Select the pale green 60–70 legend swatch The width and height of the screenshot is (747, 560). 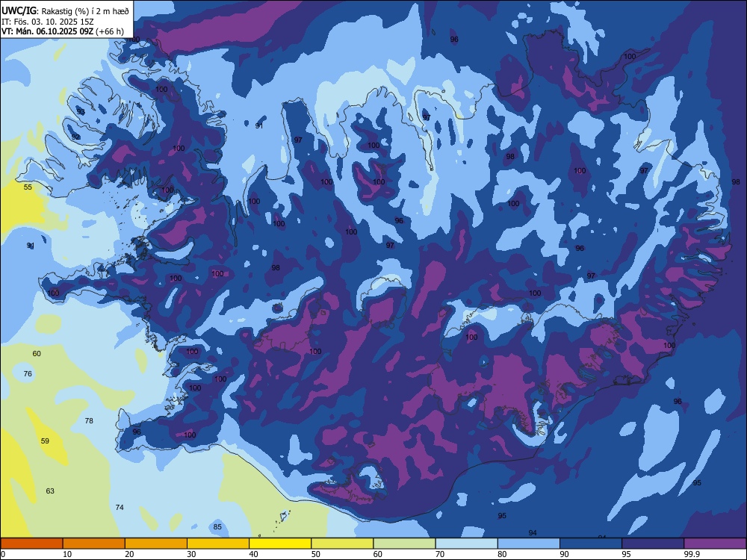coord(404,544)
